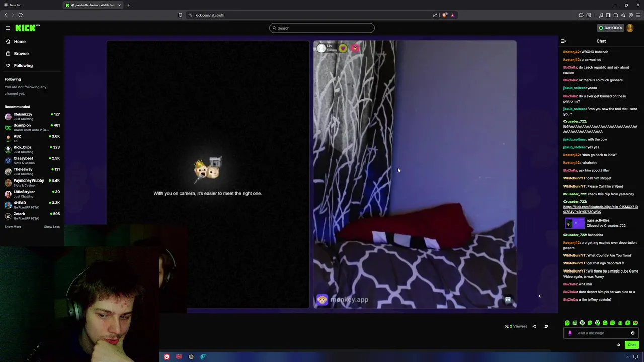Open Brave Shields icon
Viewport: 644px width, 362px height.
(445, 15)
